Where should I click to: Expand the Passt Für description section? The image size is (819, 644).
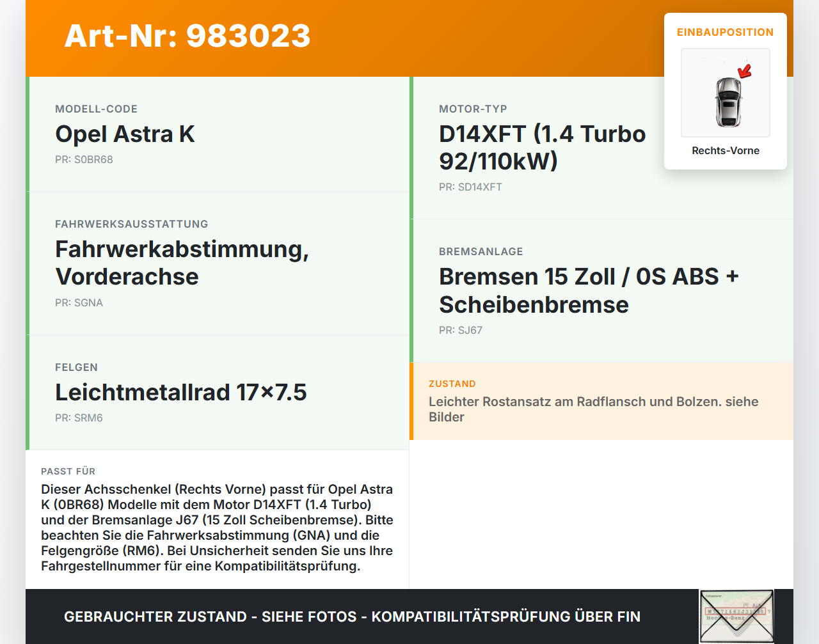point(218,518)
